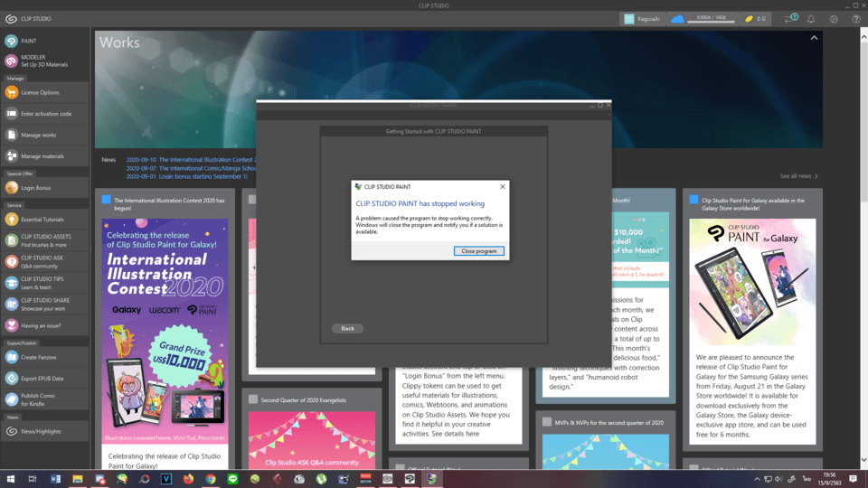Click the Works heading

119,42
